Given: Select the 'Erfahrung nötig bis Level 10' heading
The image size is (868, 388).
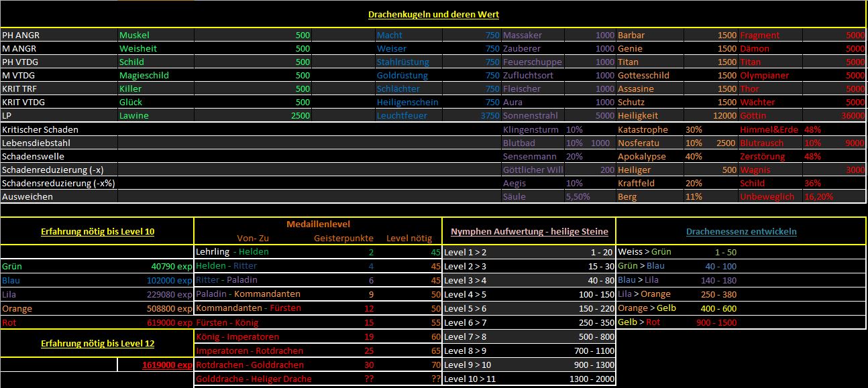Looking at the screenshot, I should 97,231.
